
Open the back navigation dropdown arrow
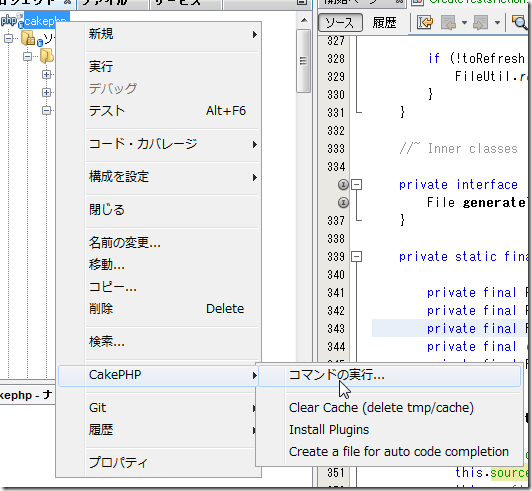pos(464,23)
